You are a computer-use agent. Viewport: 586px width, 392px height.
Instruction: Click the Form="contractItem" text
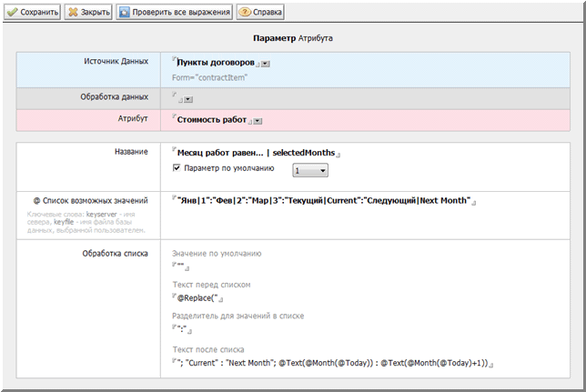coord(209,77)
